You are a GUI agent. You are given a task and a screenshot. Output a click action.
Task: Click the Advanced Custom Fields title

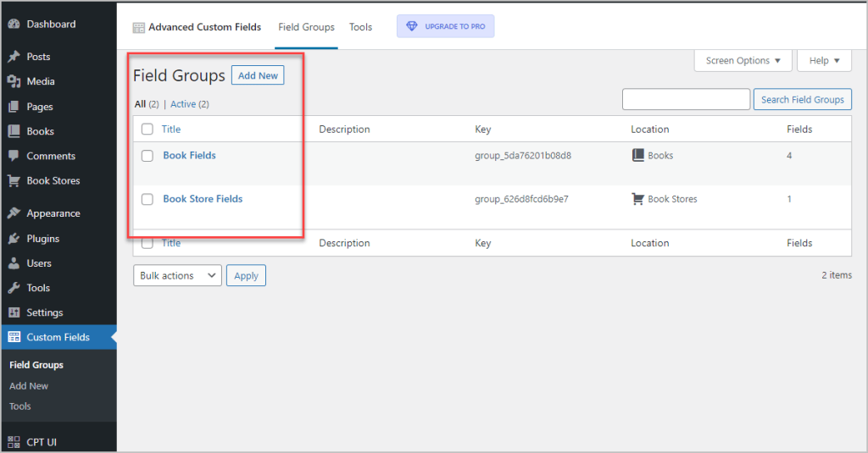(x=205, y=27)
